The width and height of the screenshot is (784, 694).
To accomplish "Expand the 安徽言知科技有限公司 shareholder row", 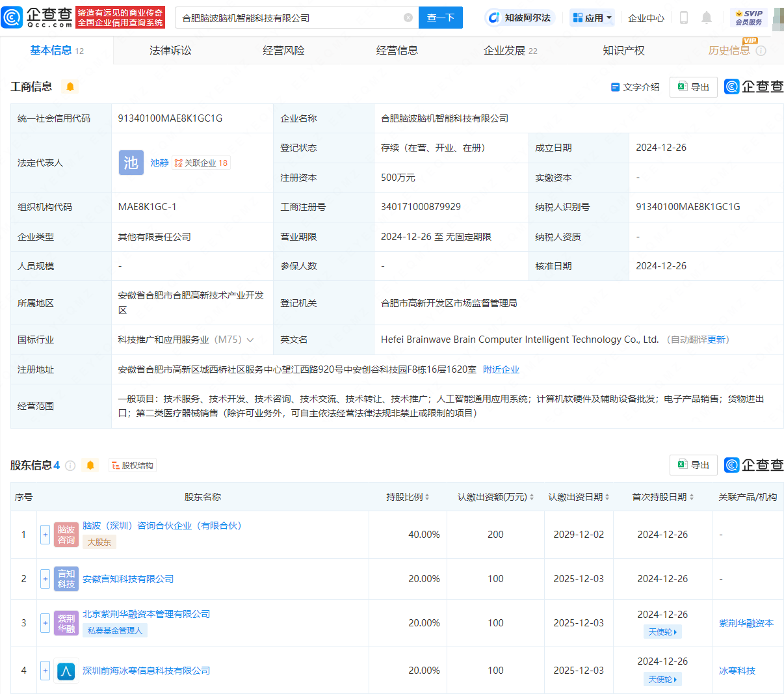I will (45, 579).
